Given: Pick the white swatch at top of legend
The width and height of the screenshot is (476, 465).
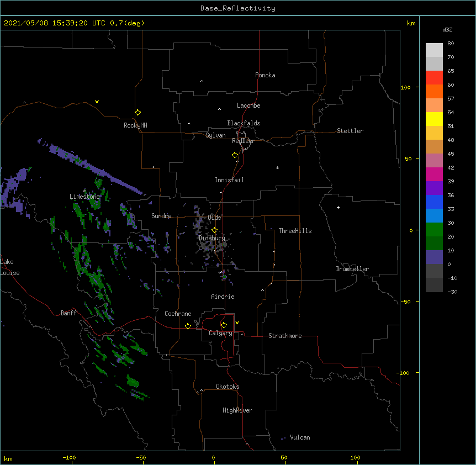Looking at the screenshot, I should click(434, 50).
